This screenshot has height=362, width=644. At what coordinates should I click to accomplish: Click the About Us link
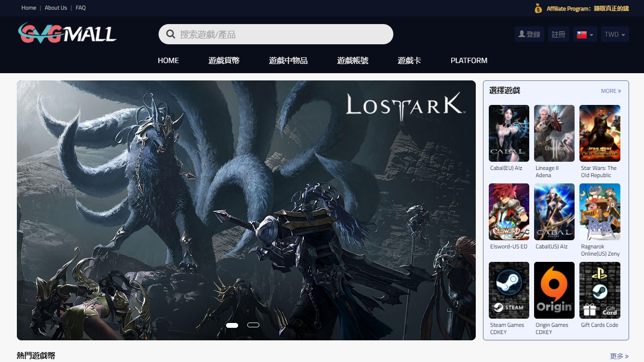(56, 8)
